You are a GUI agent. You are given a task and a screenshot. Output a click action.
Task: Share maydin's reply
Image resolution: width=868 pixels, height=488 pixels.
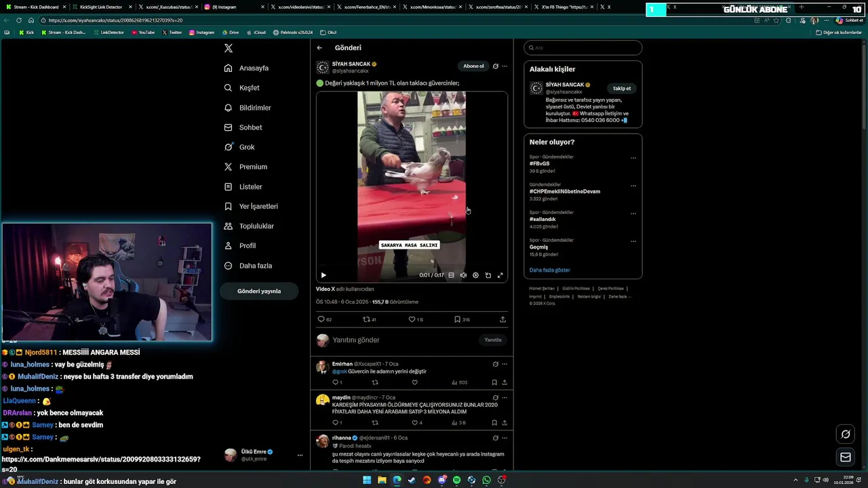505,422
